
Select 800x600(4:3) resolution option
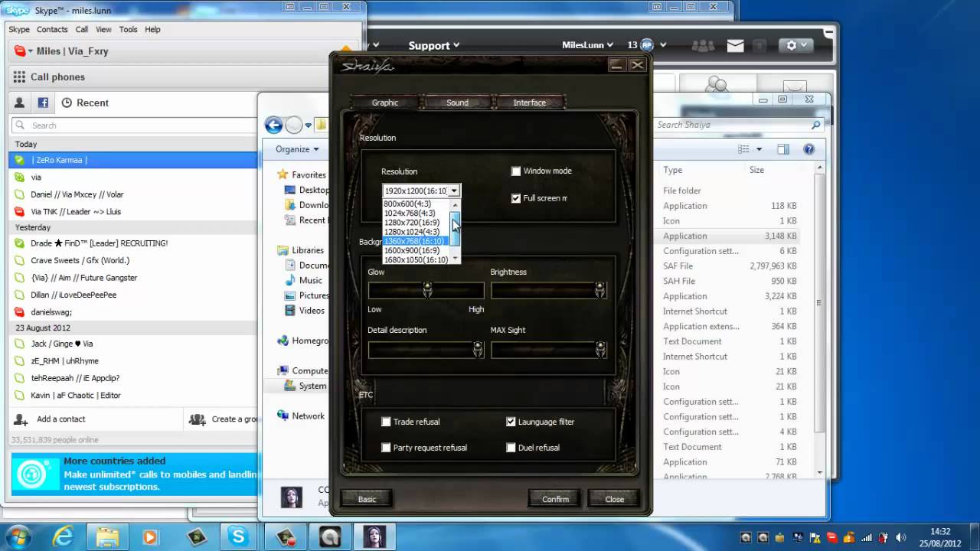tap(416, 204)
